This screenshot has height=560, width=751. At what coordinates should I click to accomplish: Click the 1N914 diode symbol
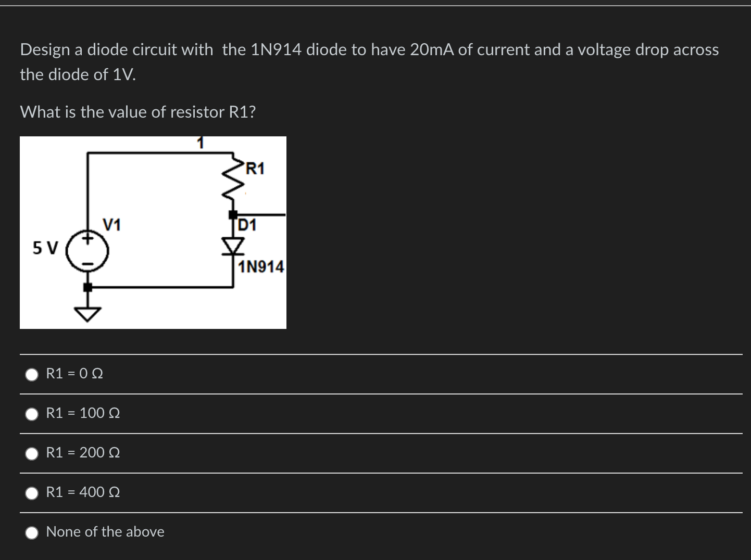coord(233,245)
